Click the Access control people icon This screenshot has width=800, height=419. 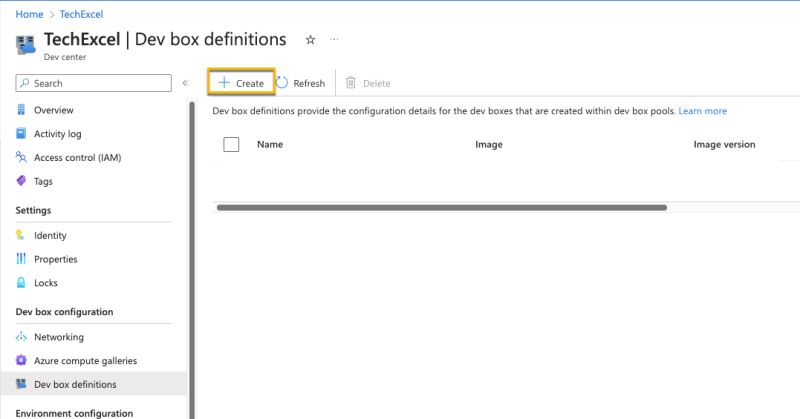[21, 157]
